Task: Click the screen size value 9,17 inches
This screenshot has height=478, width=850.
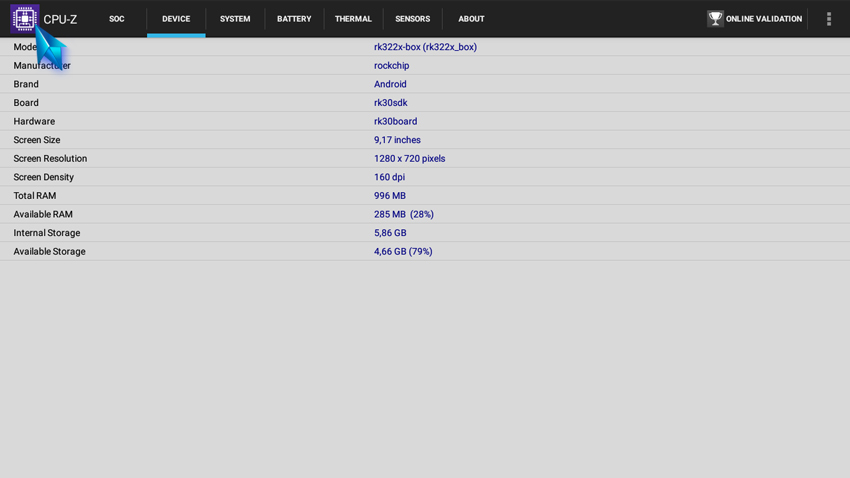Action: (397, 140)
